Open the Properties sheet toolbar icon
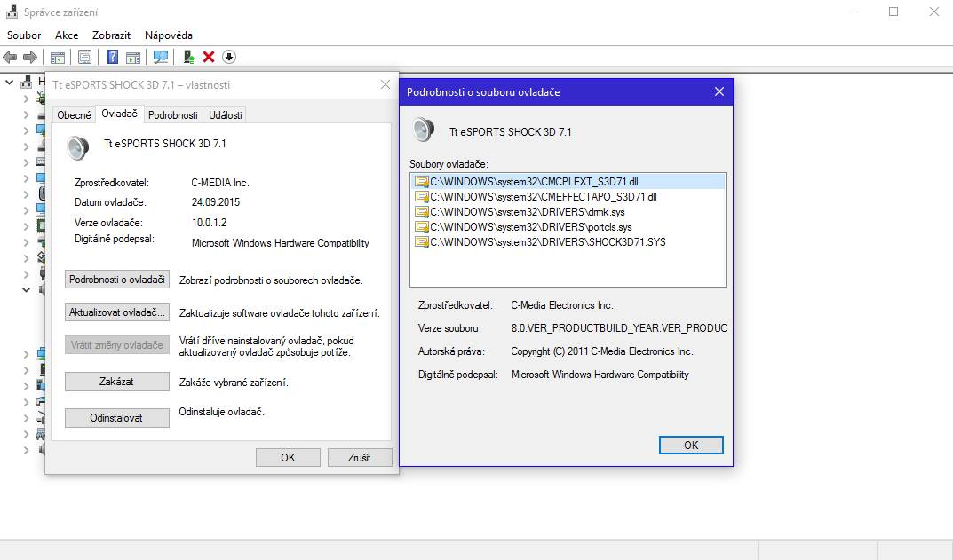The image size is (953, 560). pyautogui.click(x=85, y=57)
